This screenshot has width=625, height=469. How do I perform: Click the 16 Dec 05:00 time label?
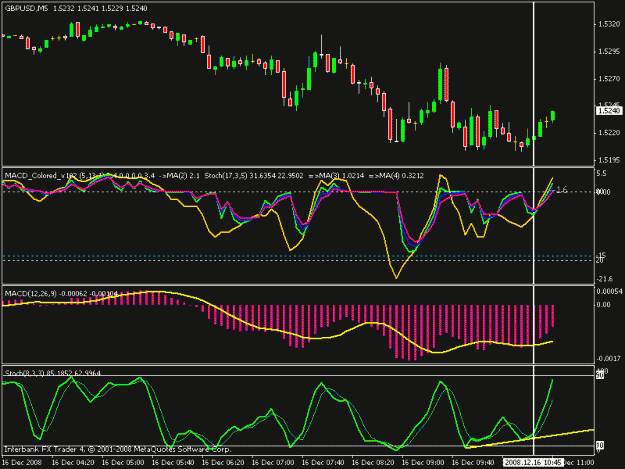click(123, 463)
